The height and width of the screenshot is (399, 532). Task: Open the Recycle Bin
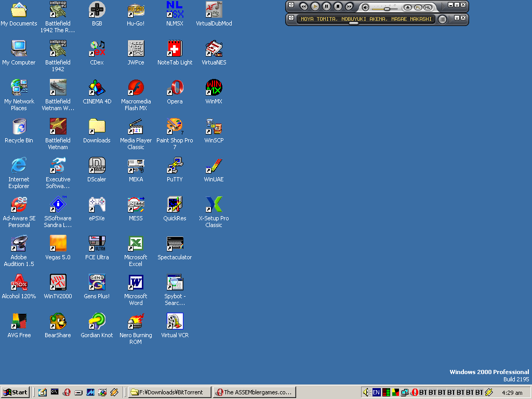pos(19,131)
